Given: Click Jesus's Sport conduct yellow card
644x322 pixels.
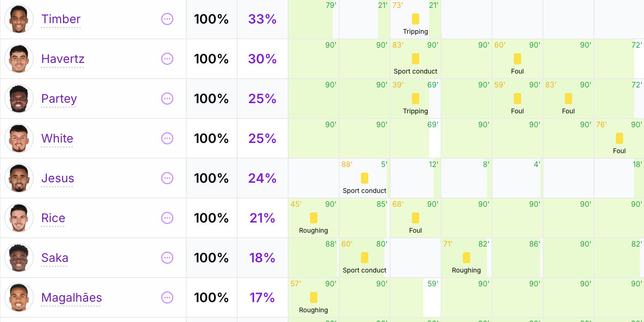Looking at the screenshot, I should [365, 178].
